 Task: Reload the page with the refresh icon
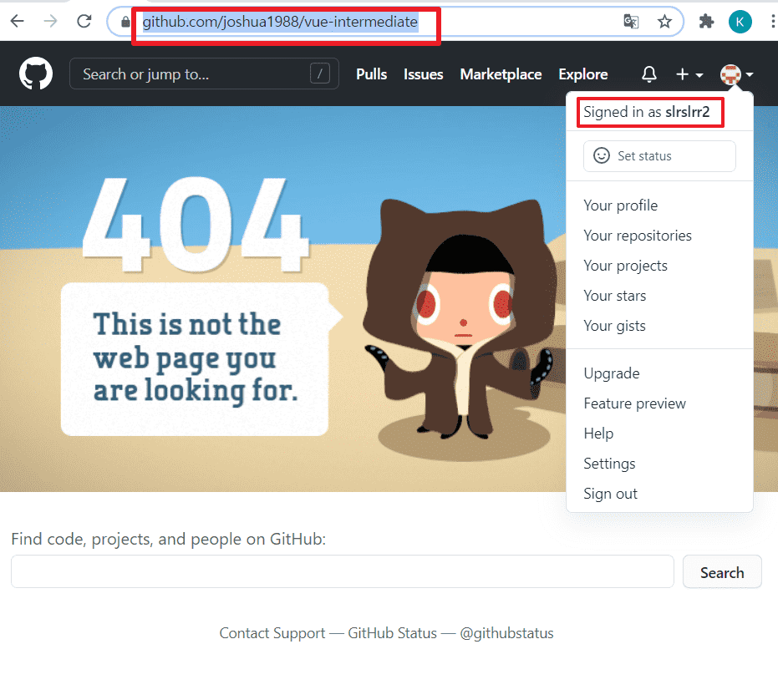pyautogui.click(x=84, y=22)
